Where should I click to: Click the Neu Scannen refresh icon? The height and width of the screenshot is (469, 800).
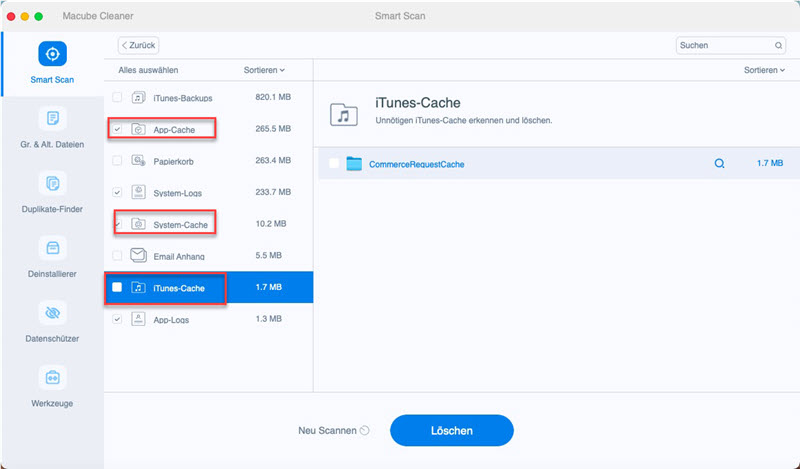click(364, 430)
